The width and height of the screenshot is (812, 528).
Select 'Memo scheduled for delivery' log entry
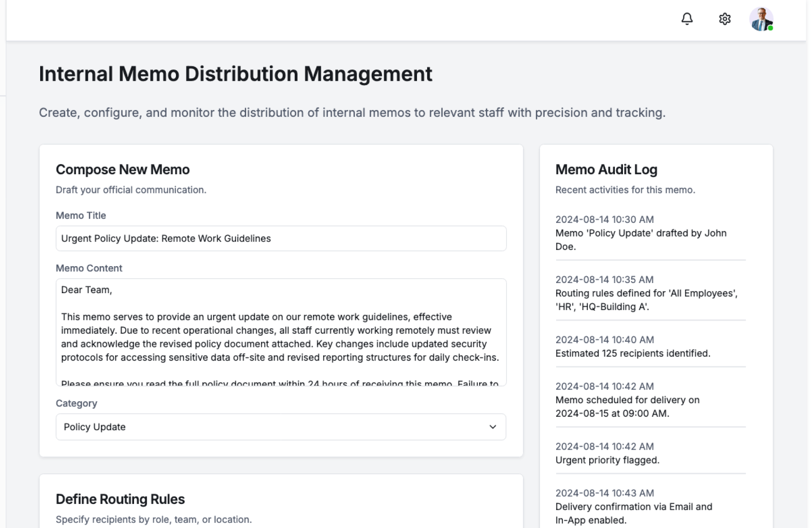coord(627,407)
